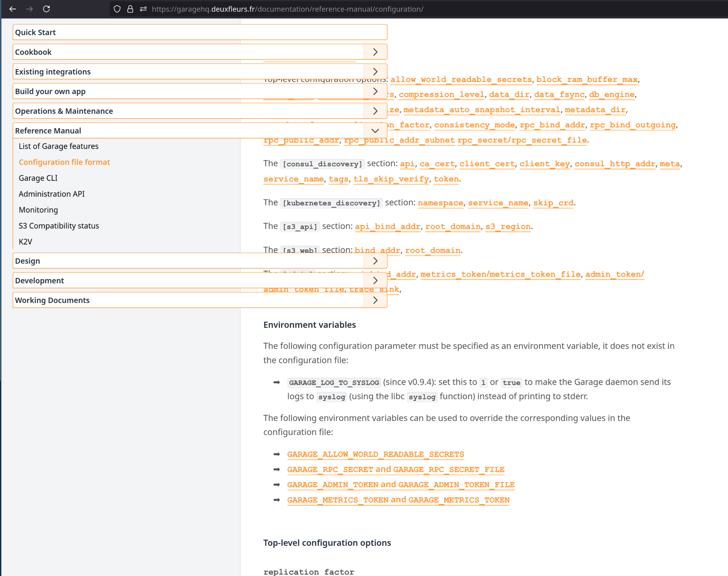Follow rpc_public_addr_subnet link
Screen dimensions: 728x576
click(x=399, y=140)
